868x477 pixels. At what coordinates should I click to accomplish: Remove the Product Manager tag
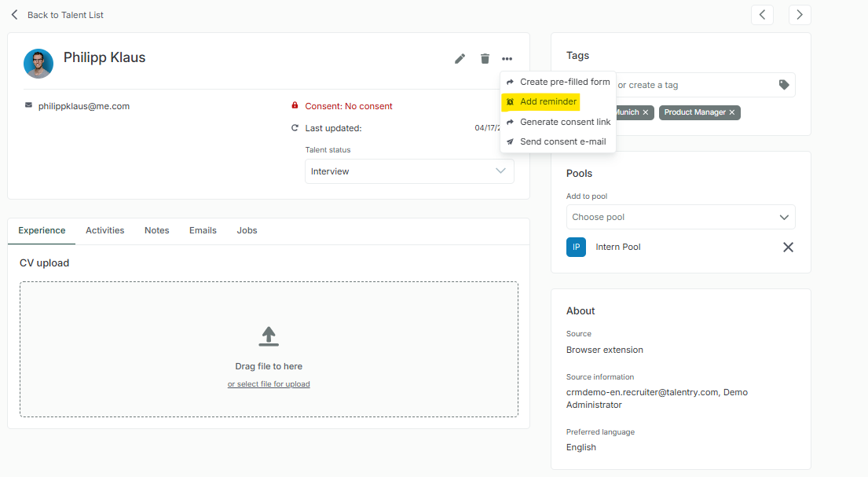pyautogui.click(x=731, y=112)
